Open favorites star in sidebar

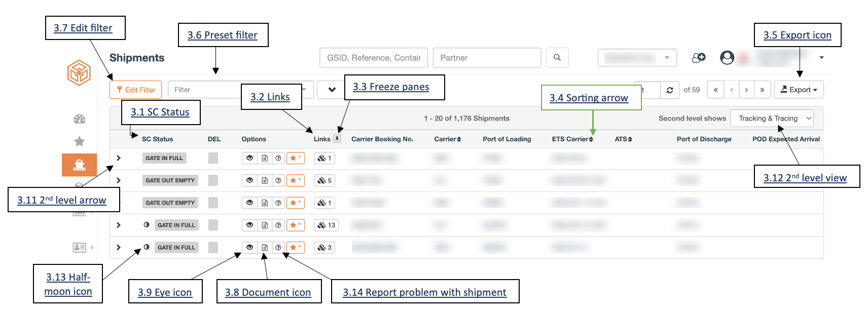coord(80,141)
